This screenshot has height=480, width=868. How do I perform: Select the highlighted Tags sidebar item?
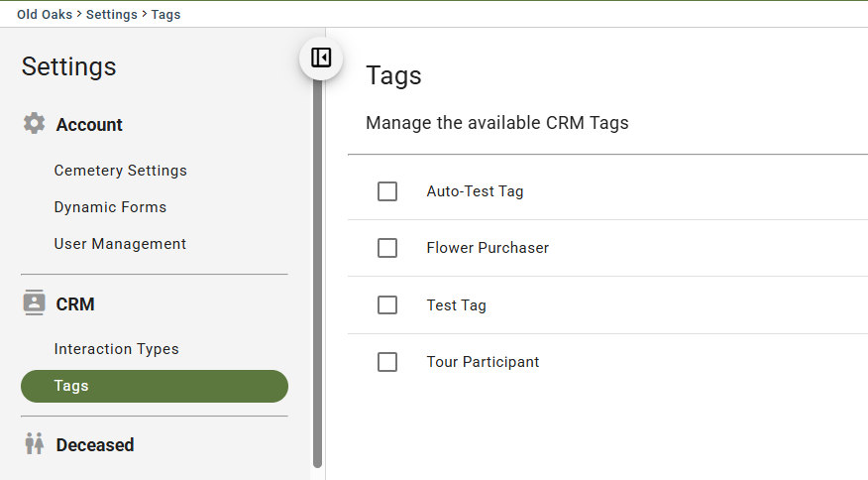coord(155,386)
